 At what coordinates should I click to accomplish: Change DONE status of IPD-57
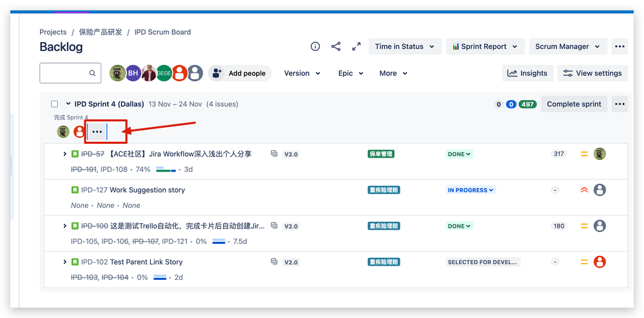click(459, 154)
